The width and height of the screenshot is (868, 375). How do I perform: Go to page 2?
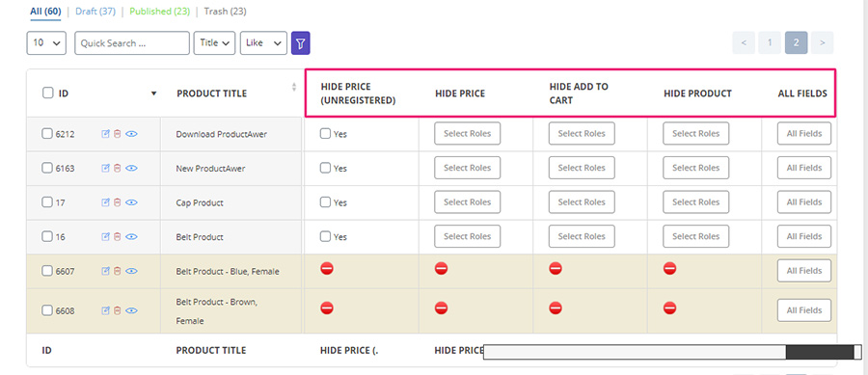click(x=796, y=42)
